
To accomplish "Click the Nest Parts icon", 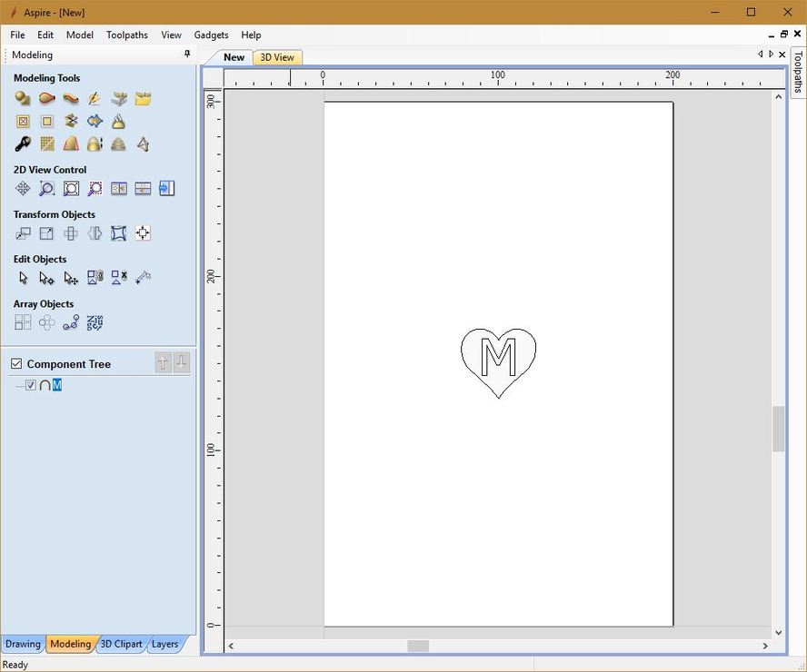I will [95, 323].
